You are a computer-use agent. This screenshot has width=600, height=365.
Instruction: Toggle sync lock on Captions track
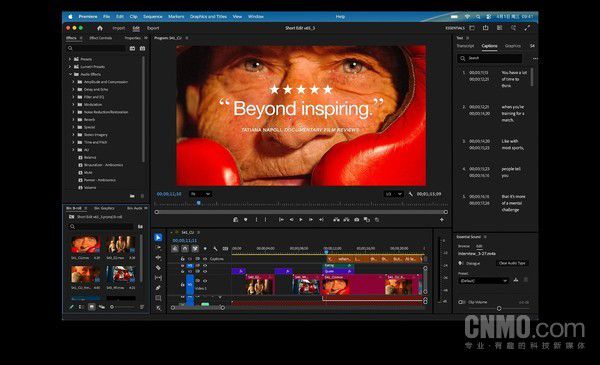(197, 259)
